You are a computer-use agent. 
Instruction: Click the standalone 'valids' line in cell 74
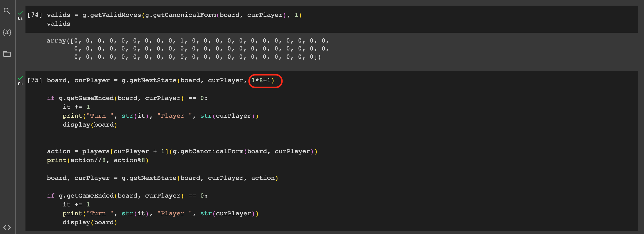point(58,24)
